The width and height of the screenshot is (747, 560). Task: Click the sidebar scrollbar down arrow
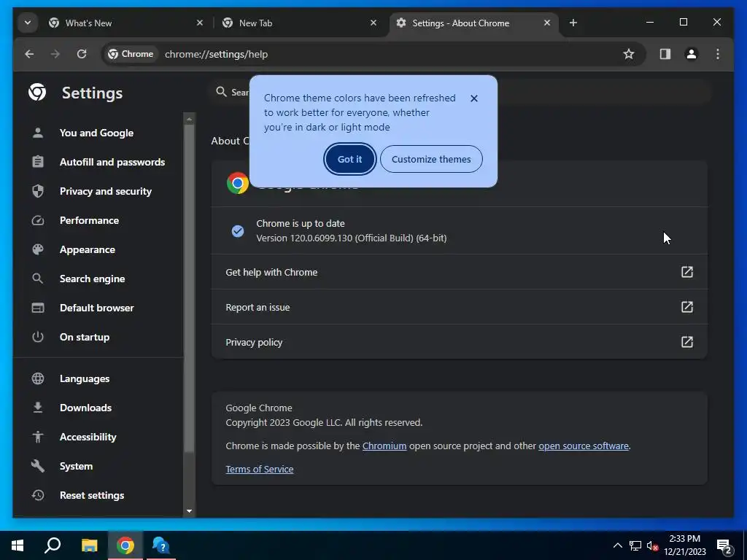click(x=189, y=511)
